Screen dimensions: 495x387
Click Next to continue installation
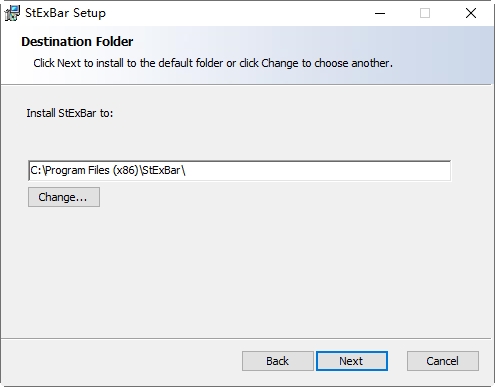point(352,361)
